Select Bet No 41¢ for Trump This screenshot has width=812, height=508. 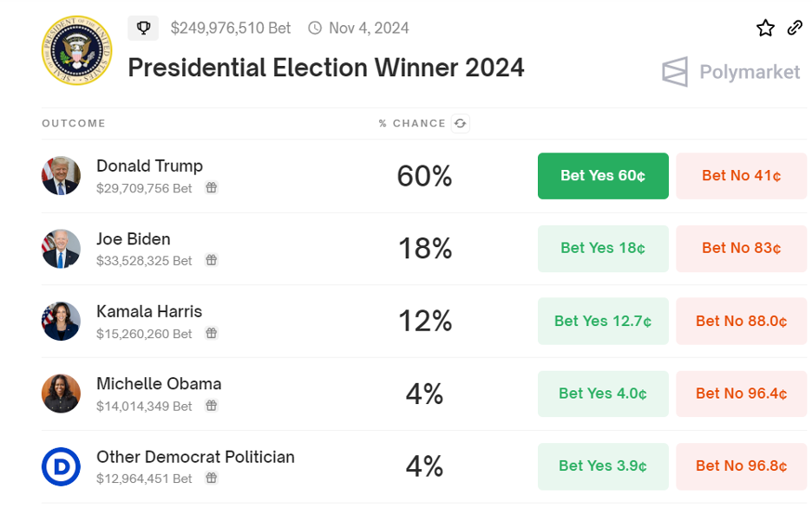741,176
